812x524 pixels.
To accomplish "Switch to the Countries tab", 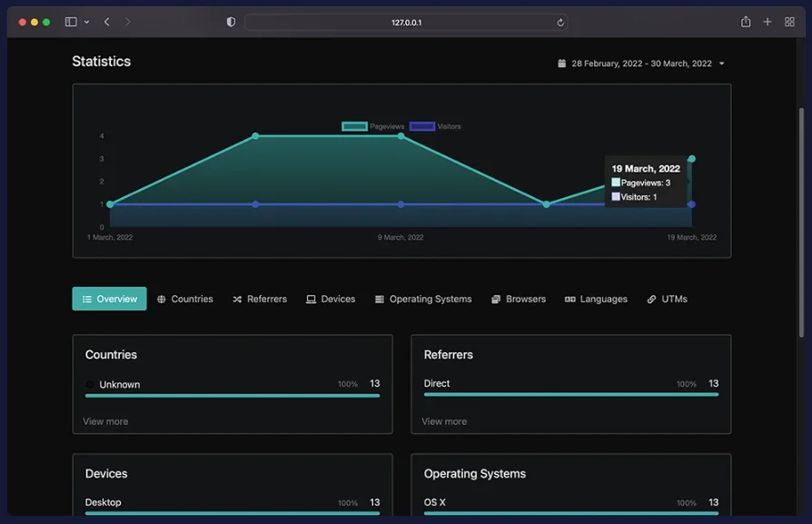I will point(185,299).
